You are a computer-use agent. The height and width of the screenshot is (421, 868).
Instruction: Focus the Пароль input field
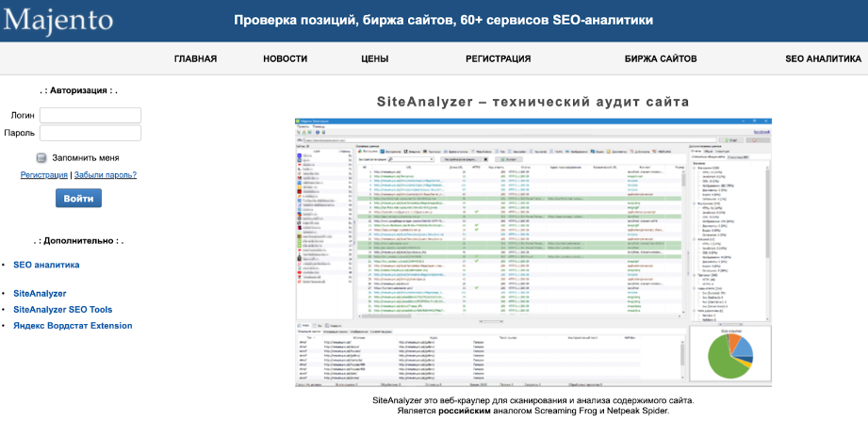tap(90, 133)
